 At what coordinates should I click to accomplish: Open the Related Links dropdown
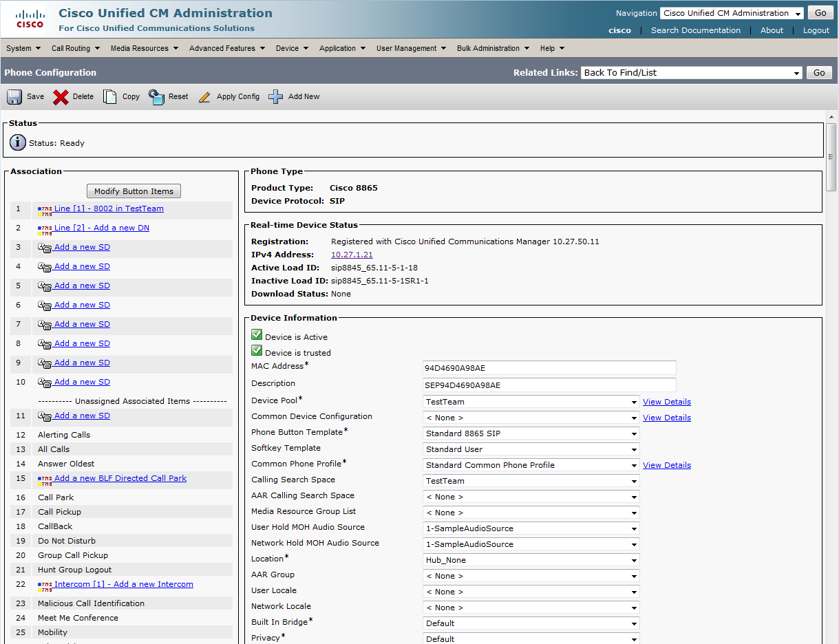coord(692,73)
